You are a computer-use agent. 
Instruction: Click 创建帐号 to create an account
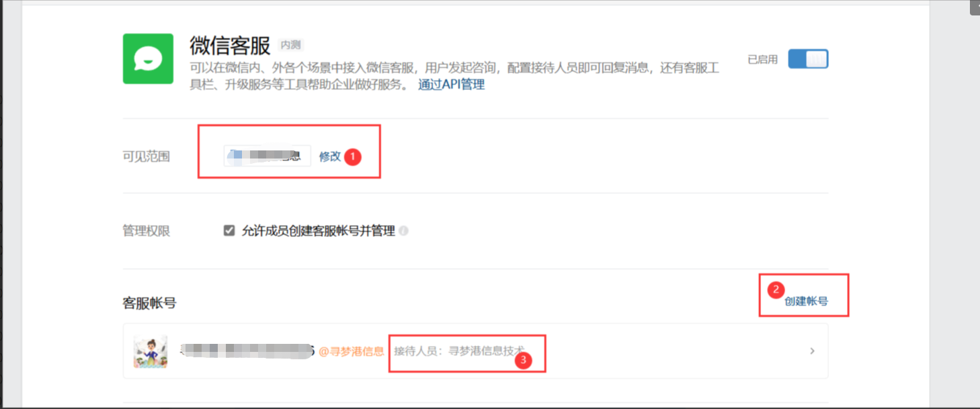pyautogui.click(x=806, y=302)
